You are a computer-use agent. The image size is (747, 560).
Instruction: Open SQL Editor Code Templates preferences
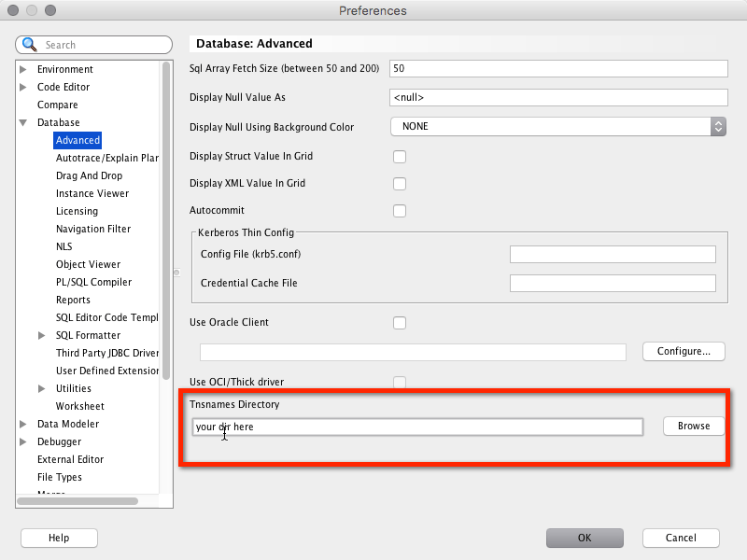tap(107, 317)
